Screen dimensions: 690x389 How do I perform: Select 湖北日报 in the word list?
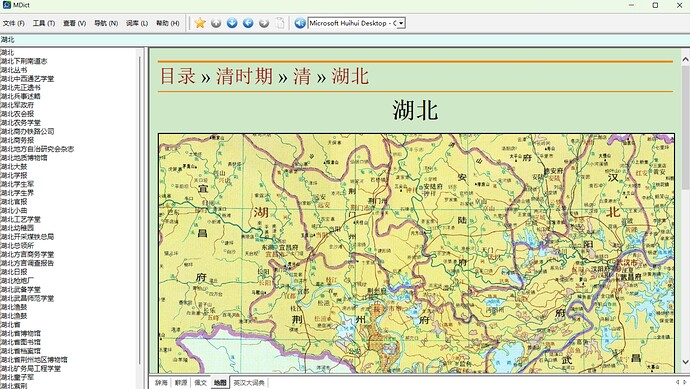click(14, 272)
